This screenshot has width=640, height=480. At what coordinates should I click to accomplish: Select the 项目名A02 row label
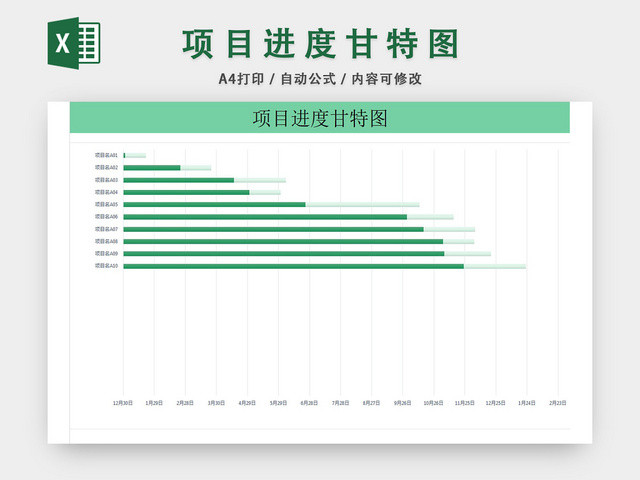(106, 168)
